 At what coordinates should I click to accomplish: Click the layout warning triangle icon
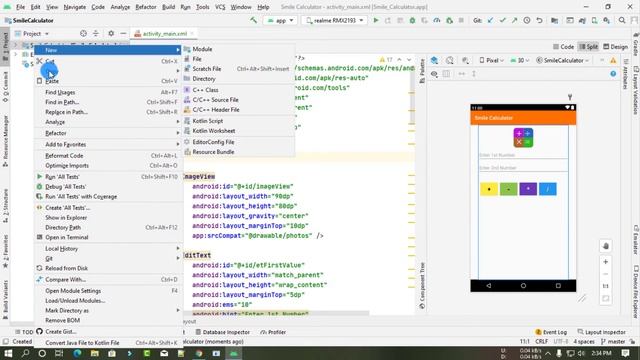[613, 60]
